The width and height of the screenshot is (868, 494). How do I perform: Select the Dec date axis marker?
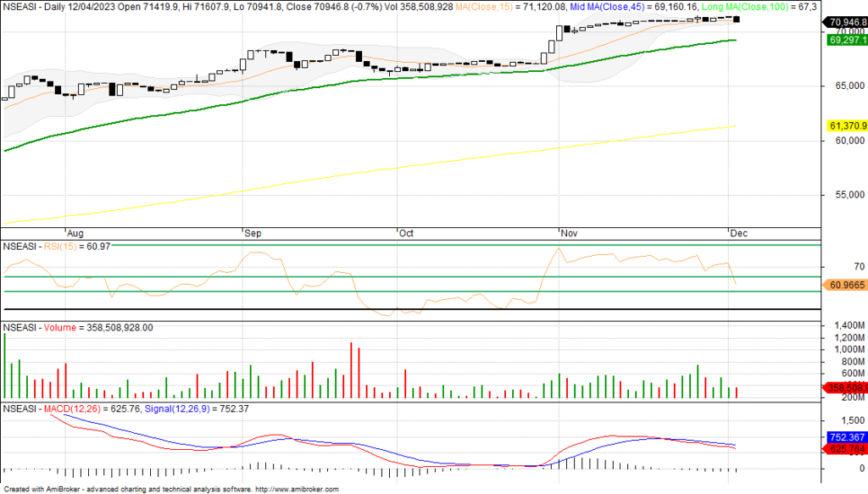pos(737,232)
